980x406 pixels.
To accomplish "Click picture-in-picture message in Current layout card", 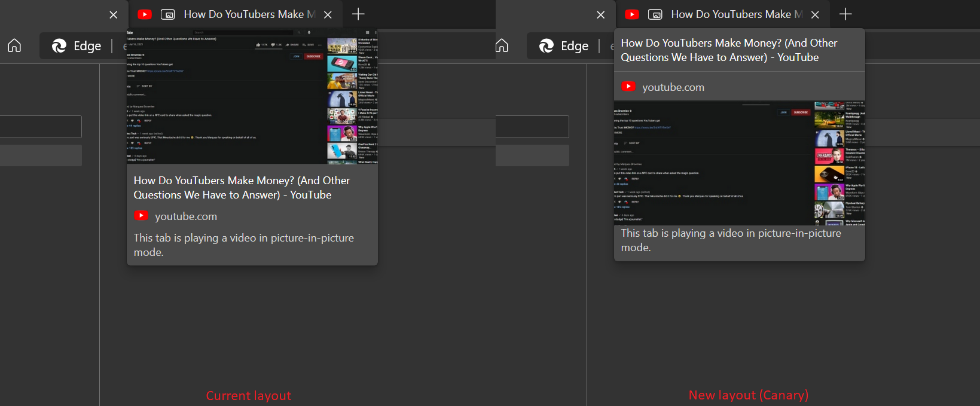I will point(244,245).
